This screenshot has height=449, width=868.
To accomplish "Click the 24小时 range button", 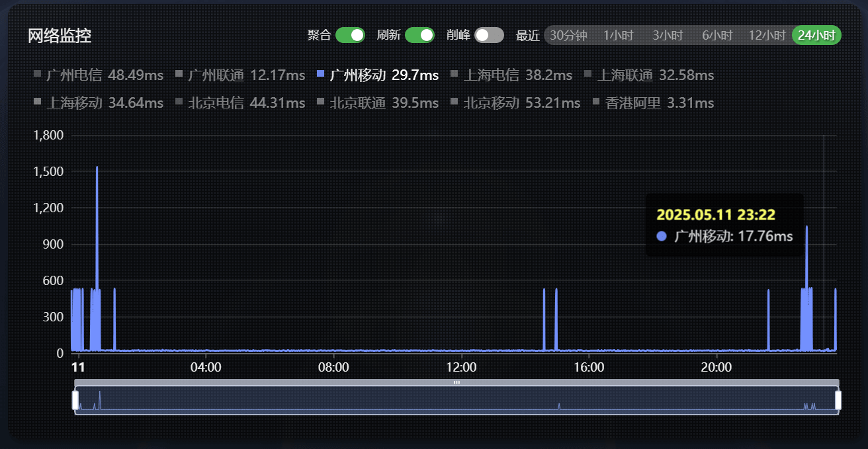I will 816,35.
